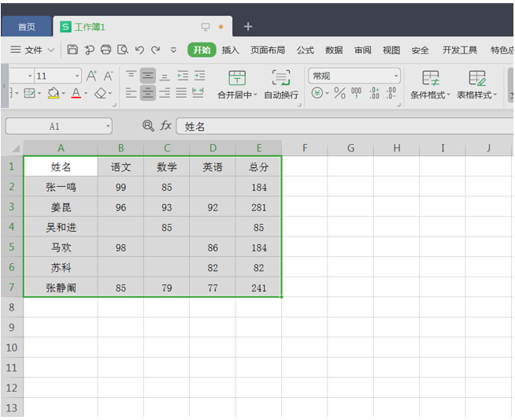This screenshot has width=515, height=420.
Task: Expand the quick access toolbar customization arrow
Action: tap(173, 50)
